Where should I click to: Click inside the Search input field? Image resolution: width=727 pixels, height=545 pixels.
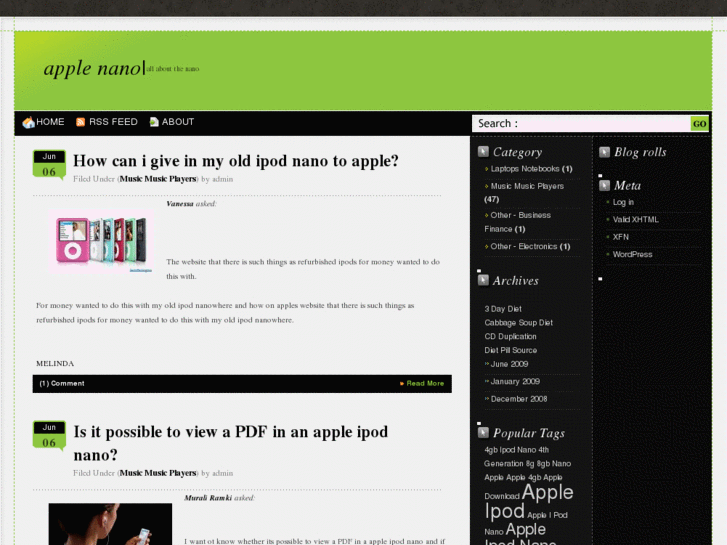pos(581,123)
